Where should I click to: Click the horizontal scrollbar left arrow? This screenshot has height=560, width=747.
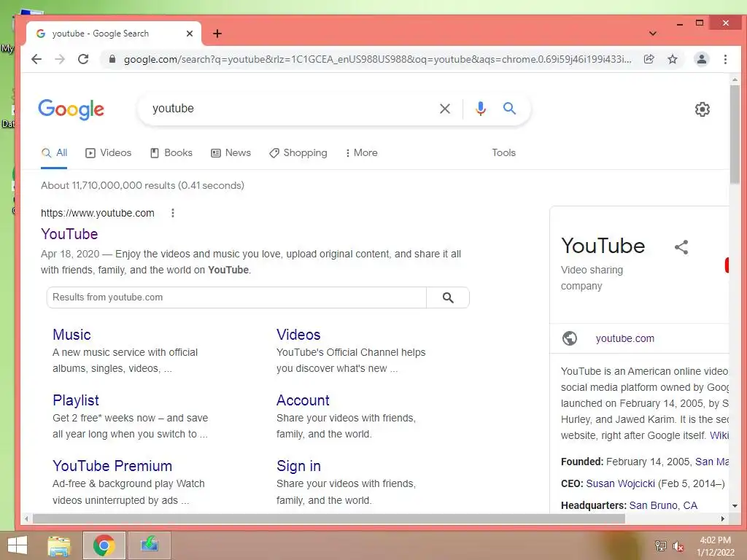[26, 518]
